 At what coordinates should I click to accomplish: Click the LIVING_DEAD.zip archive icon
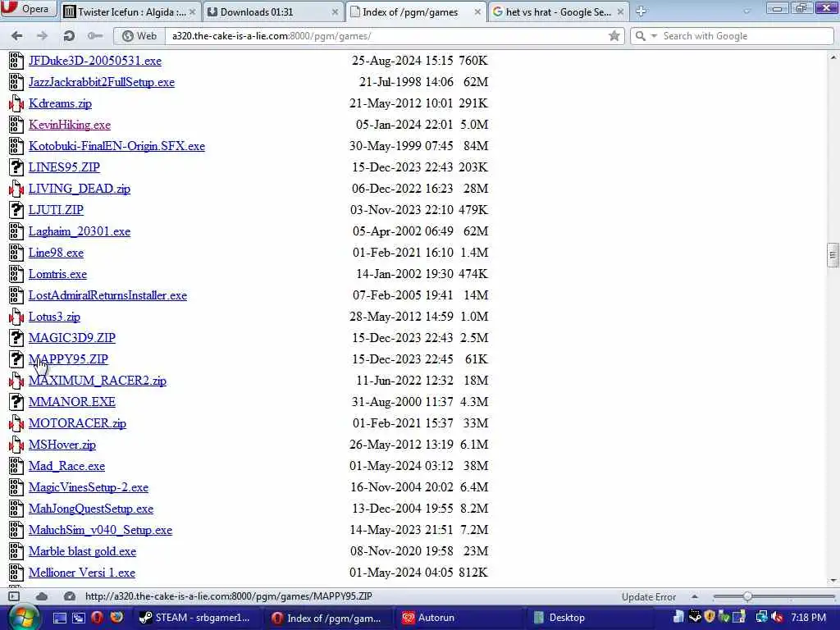(16, 189)
